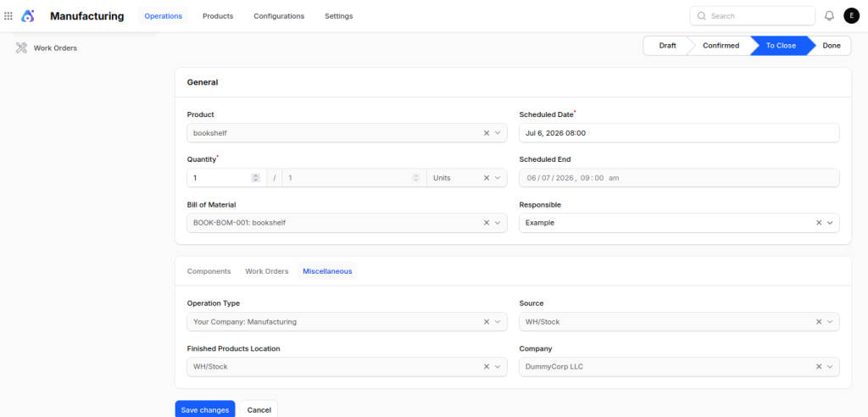Expand the Finished Products Location dropdown
The image size is (868, 417).
498,367
